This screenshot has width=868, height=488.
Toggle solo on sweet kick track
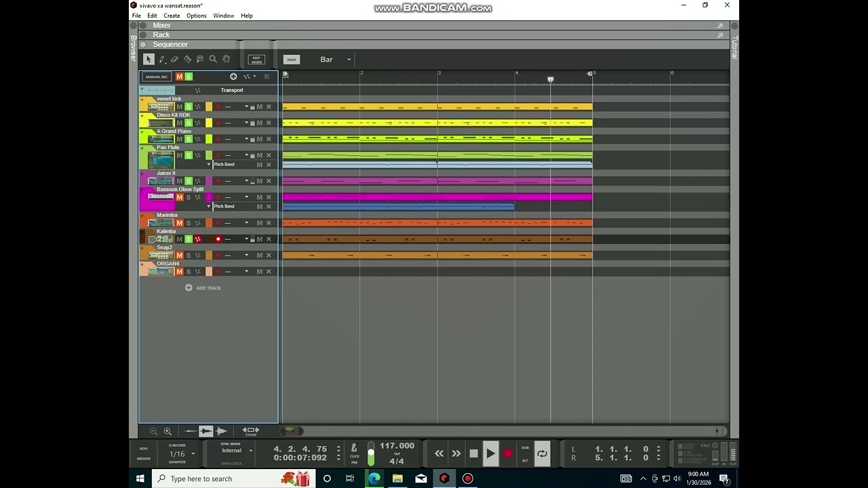click(x=189, y=106)
